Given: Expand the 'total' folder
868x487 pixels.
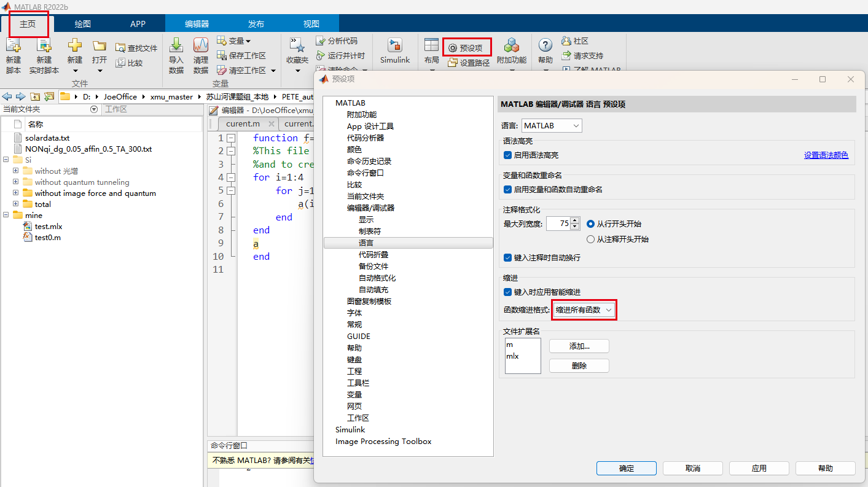Looking at the screenshot, I should [15, 205].
